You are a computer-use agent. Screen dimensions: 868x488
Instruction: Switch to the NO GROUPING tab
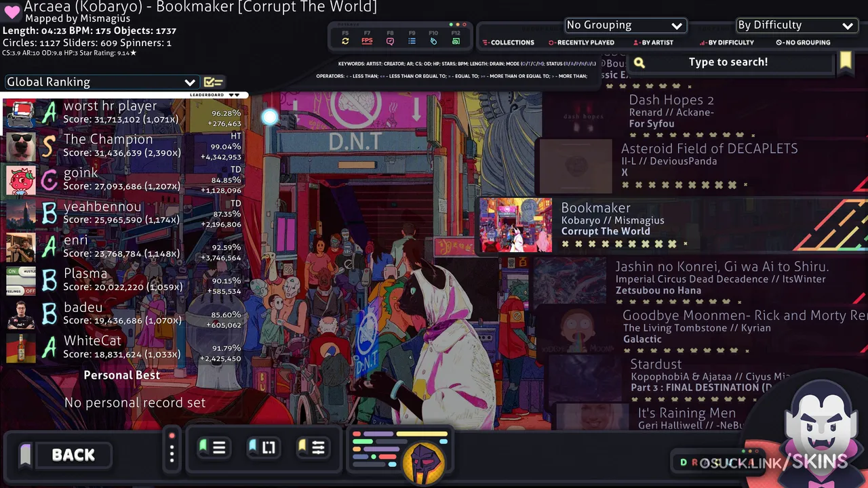[x=803, y=42]
